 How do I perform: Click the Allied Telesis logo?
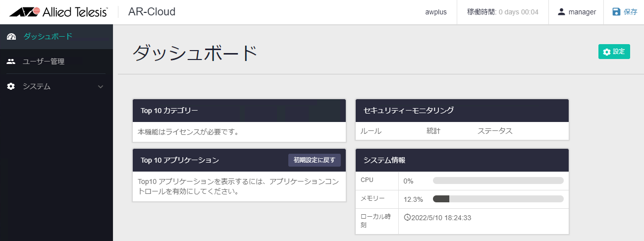(58, 12)
